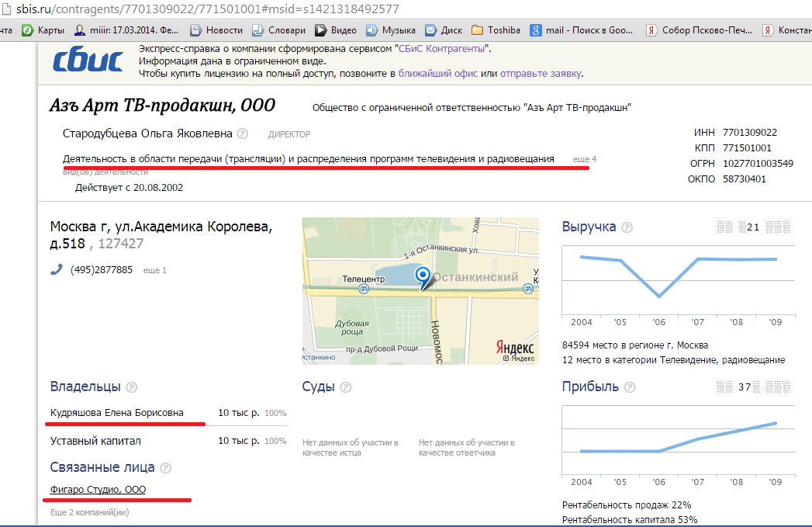The height and width of the screenshot is (527, 812).
Task: Click help icon next to Суды
Action: pos(346,387)
